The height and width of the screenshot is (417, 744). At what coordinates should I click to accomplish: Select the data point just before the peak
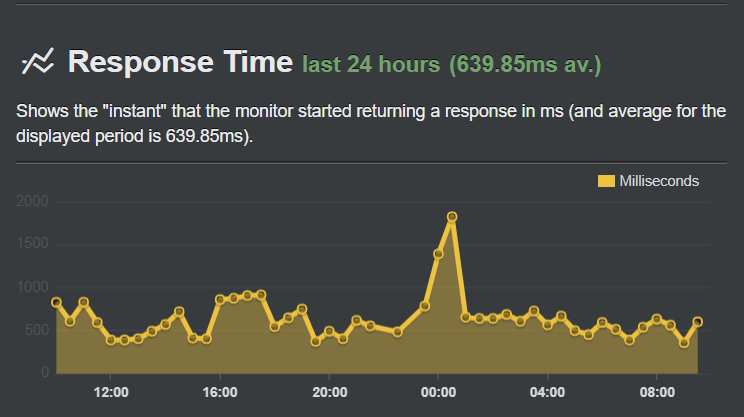point(438,254)
